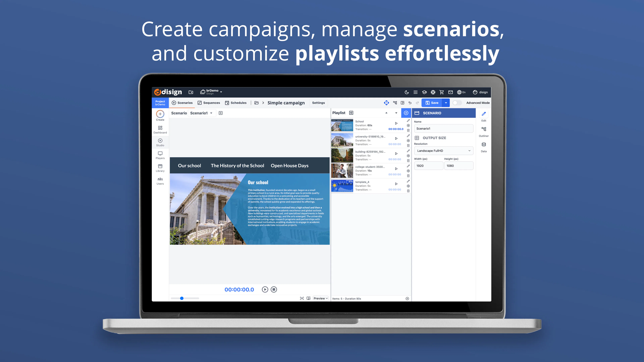This screenshot has width=644, height=362.
Task: Stop the scenario preview
Action: coord(274,289)
